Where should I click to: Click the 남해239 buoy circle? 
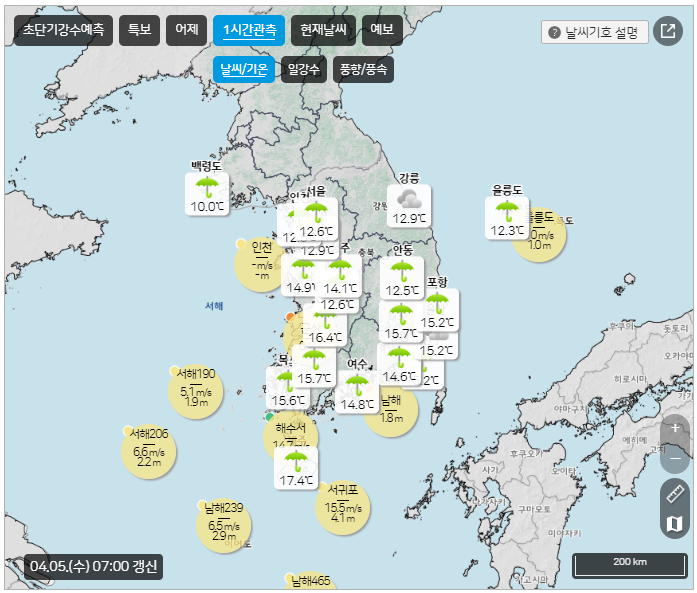point(224,525)
